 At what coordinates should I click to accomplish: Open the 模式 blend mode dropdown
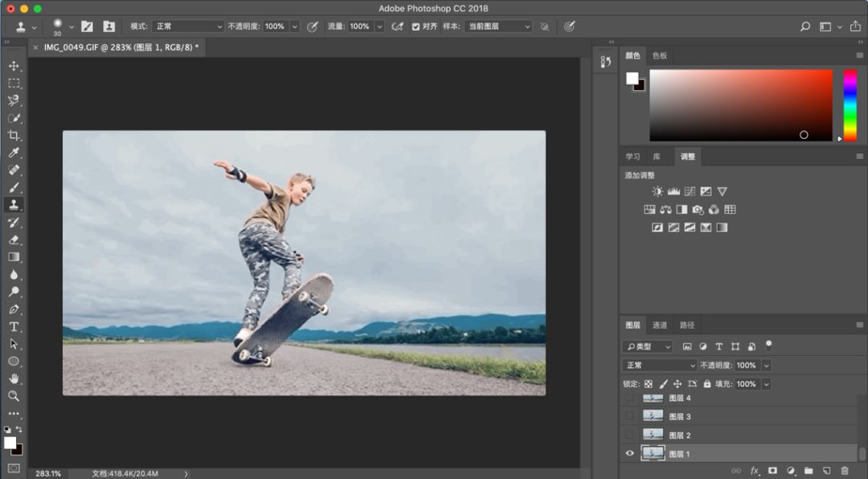coord(187,27)
